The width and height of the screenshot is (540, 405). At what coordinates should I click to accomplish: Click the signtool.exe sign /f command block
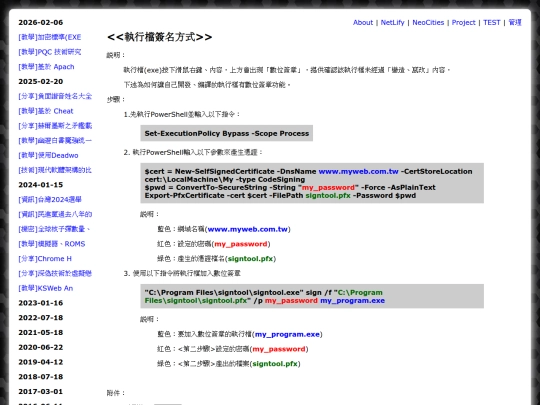coord(312,296)
